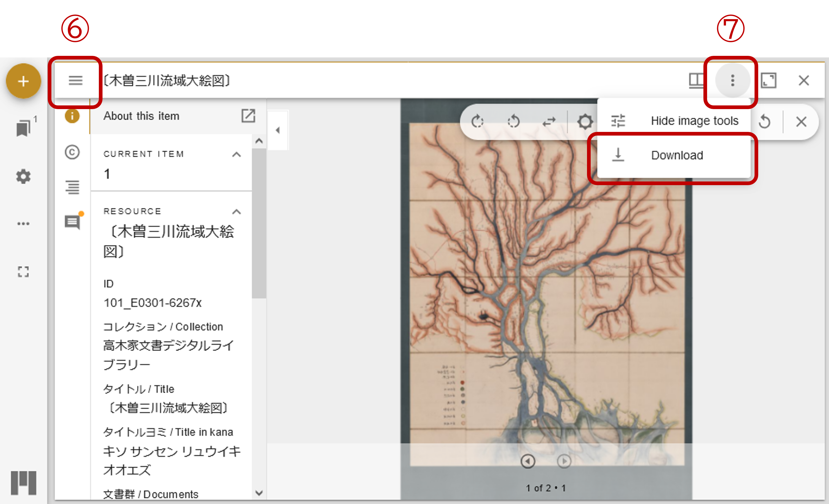
Task: Click scrollbar up arrow in info panel
Action: (259, 141)
